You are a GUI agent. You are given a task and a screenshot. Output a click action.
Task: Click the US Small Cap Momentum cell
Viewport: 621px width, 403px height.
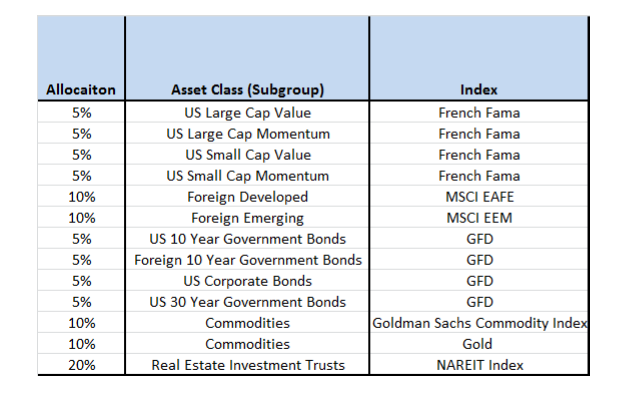[248, 176]
